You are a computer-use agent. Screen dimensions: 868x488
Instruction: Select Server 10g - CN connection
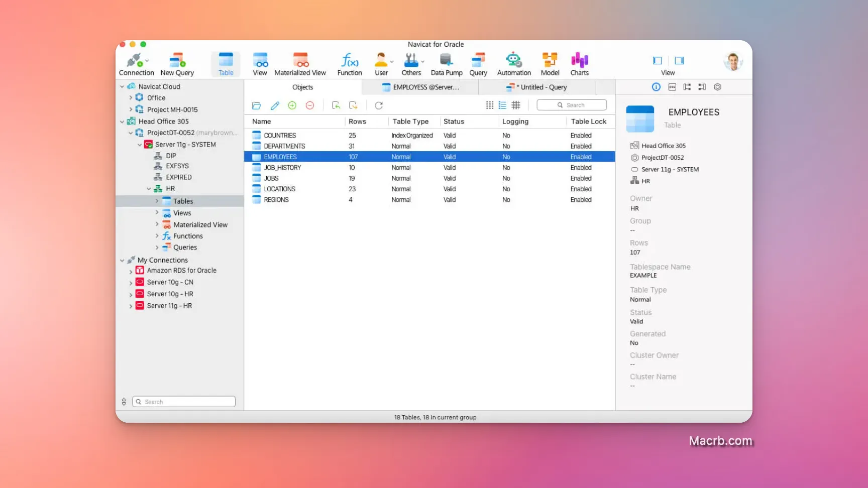[170, 282]
